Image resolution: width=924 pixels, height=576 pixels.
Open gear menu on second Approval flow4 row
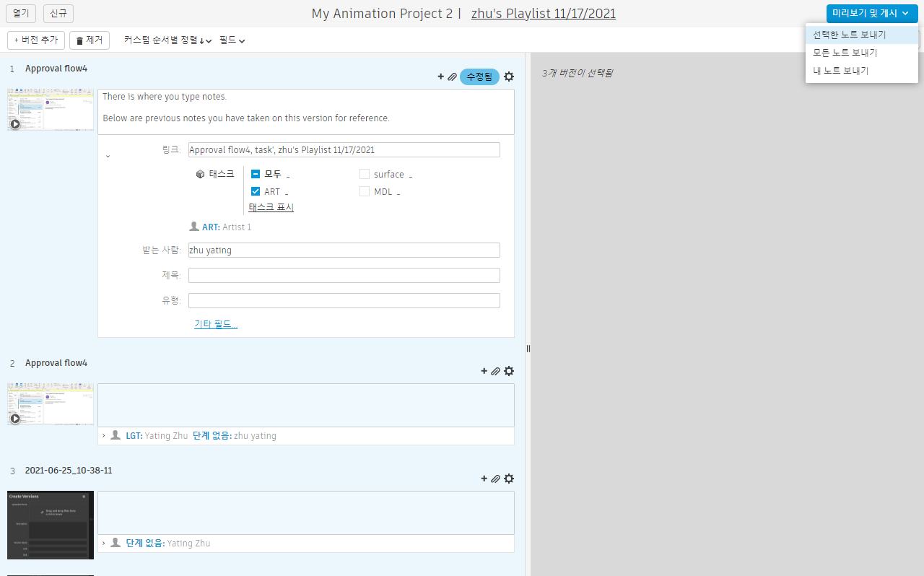click(509, 371)
